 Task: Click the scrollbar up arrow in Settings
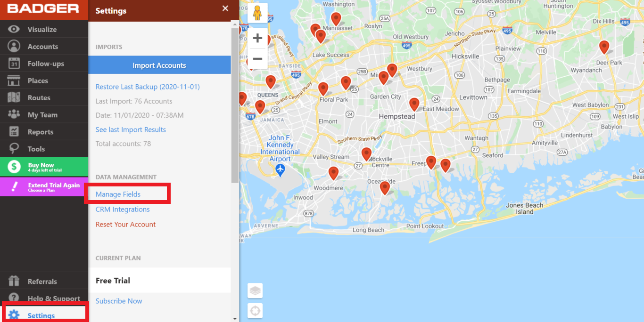[235, 24]
